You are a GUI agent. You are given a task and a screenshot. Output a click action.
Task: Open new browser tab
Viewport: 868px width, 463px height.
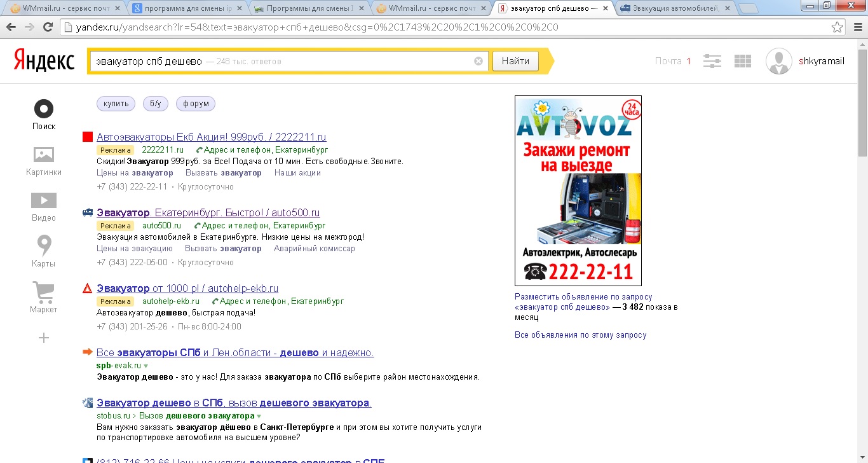tap(749, 8)
